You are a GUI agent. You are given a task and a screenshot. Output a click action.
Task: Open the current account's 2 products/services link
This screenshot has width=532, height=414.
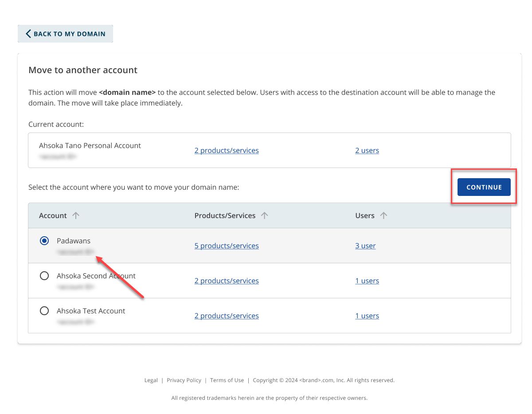[x=227, y=150]
